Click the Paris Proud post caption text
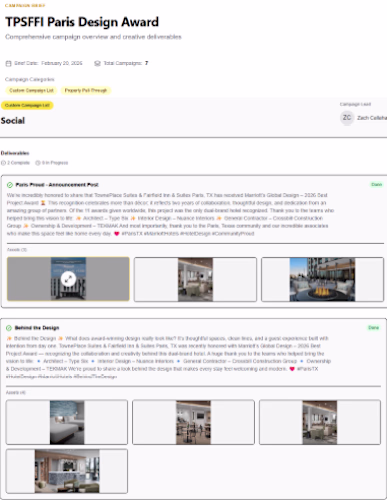 pyautogui.click(x=170, y=214)
